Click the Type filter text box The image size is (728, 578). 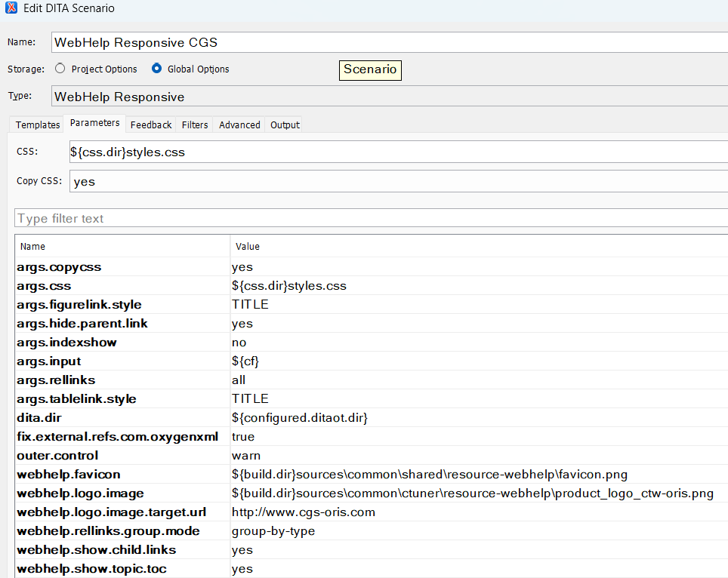point(372,218)
